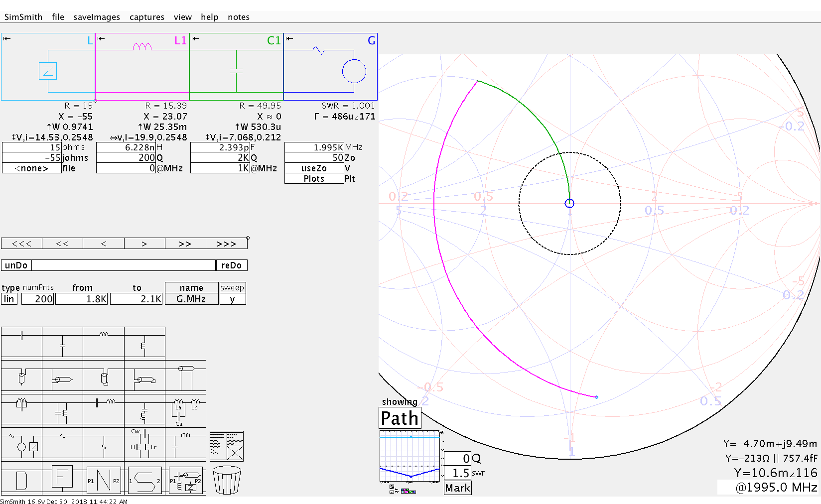Click the >> step button
Image resolution: width=821 pixels, height=504 pixels.
tap(185, 244)
